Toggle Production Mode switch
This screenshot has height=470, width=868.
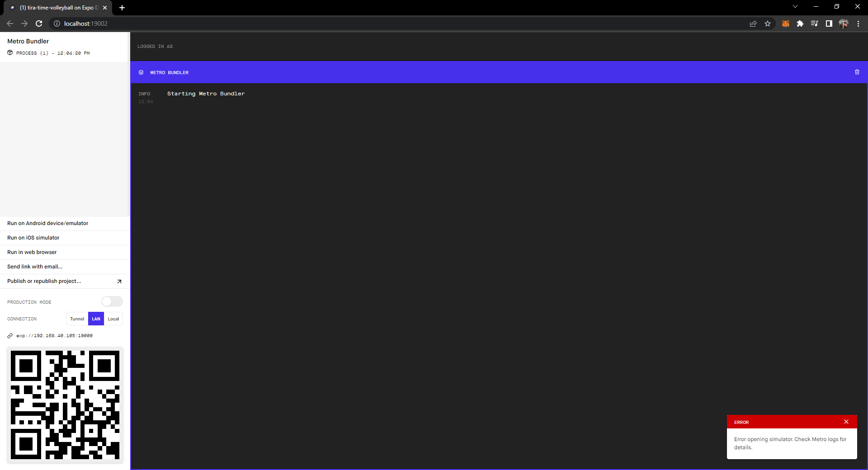112,301
